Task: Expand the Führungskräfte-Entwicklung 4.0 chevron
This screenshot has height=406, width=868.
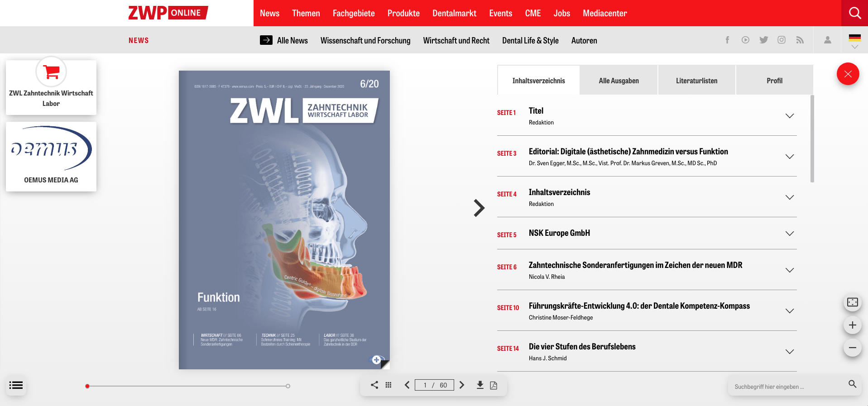Action: [790, 311]
